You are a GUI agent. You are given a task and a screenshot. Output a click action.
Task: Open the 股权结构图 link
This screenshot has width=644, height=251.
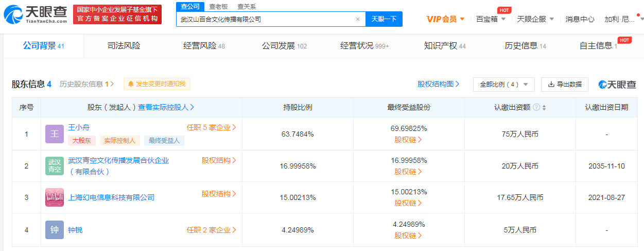438,84
